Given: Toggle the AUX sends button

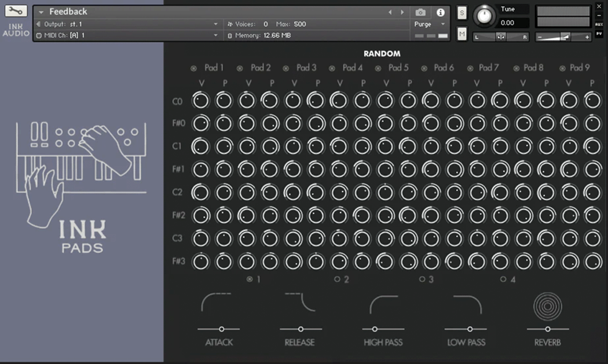Looking at the screenshot, I should [x=599, y=24].
